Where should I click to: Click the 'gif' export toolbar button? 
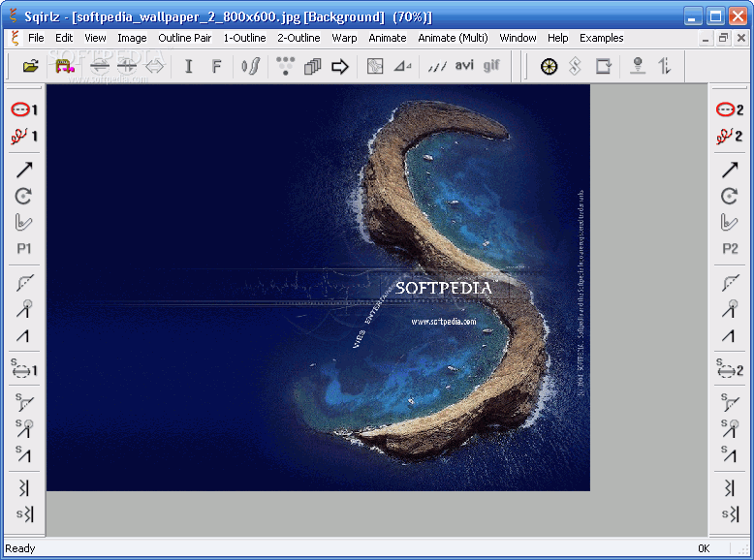click(x=491, y=65)
